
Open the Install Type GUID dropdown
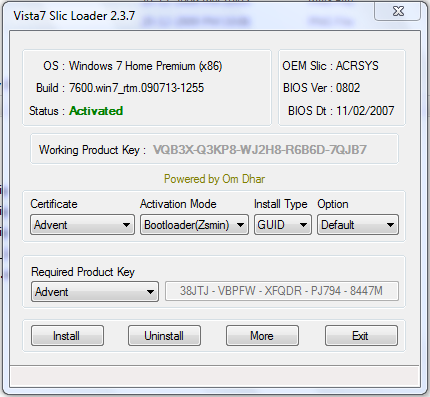(283, 225)
